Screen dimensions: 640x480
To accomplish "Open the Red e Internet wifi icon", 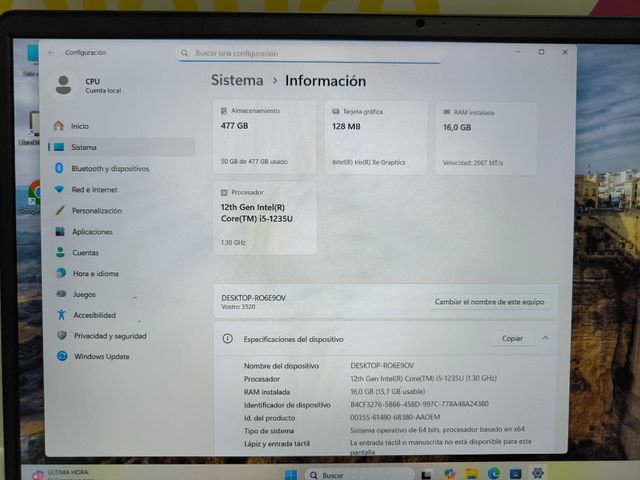I will pos(60,189).
